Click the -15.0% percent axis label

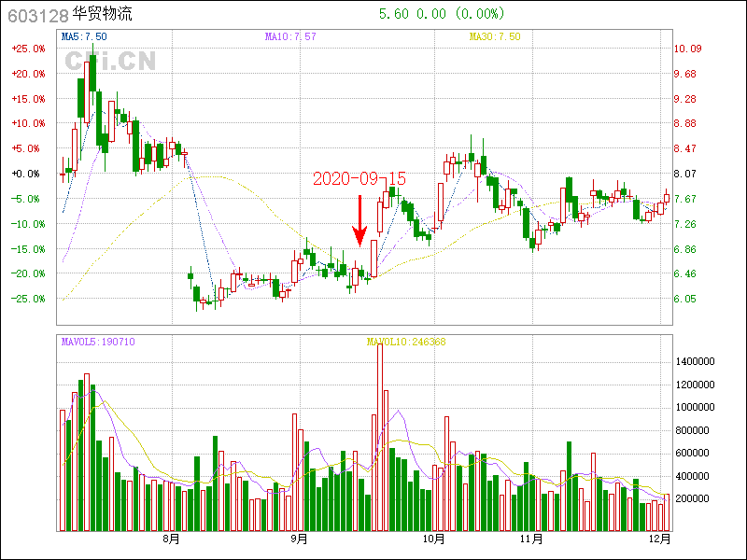tap(29, 249)
